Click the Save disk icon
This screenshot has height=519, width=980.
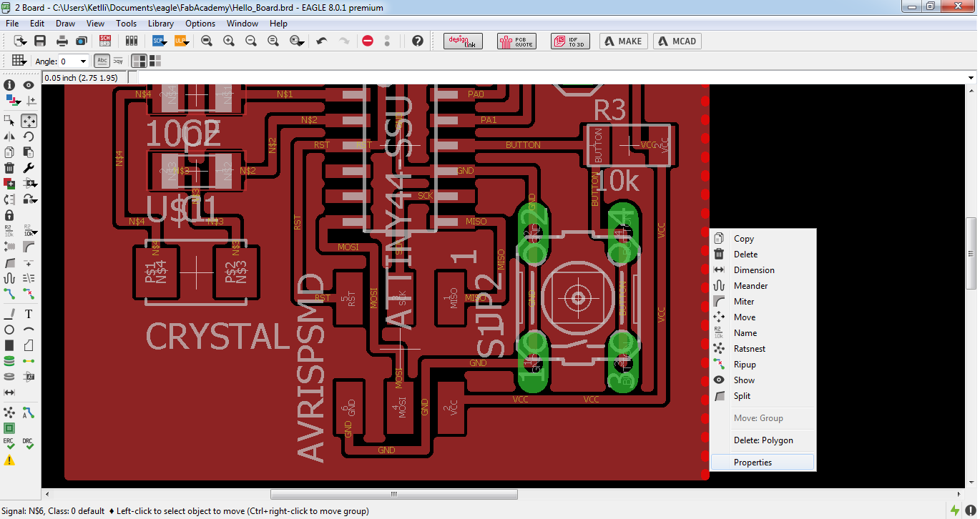tap(40, 41)
